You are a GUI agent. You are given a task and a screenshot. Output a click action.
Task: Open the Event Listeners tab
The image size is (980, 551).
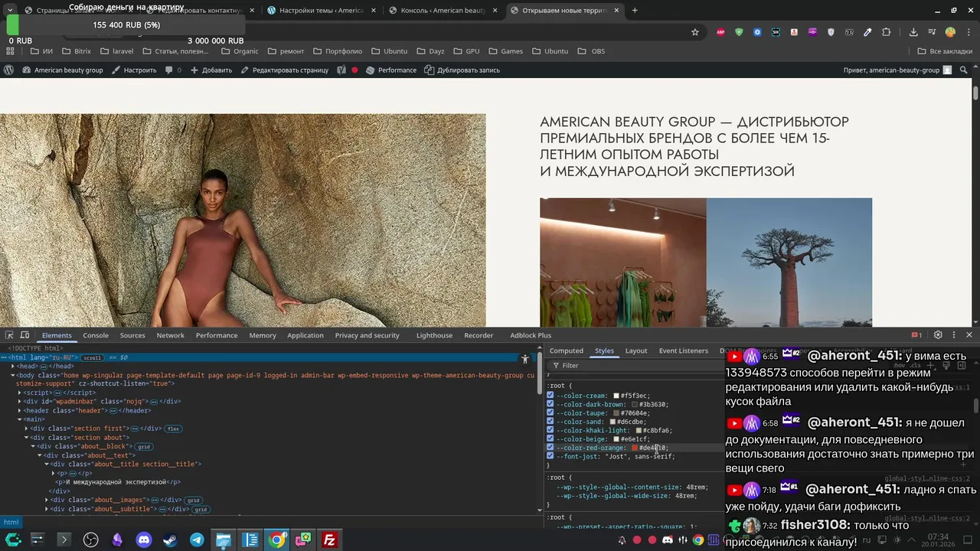coord(684,350)
